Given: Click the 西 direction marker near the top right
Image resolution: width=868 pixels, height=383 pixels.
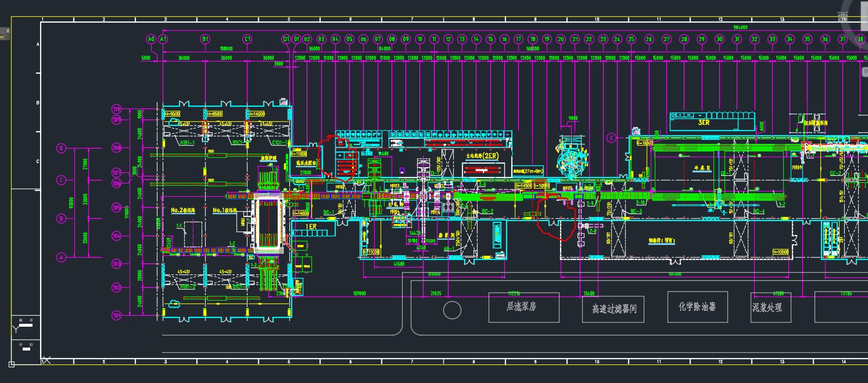Looking at the screenshot, I should tap(842, 16).
